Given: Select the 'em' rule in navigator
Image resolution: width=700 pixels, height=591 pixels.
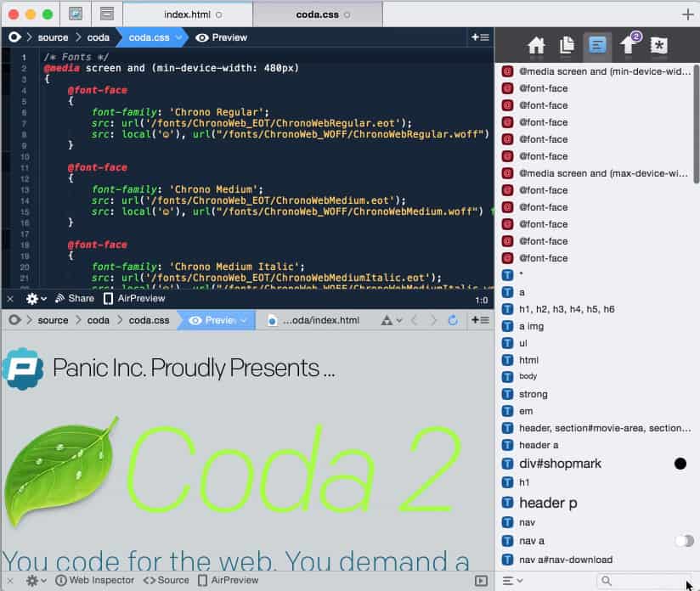Looking at the screenshot, I should (596, 411).
